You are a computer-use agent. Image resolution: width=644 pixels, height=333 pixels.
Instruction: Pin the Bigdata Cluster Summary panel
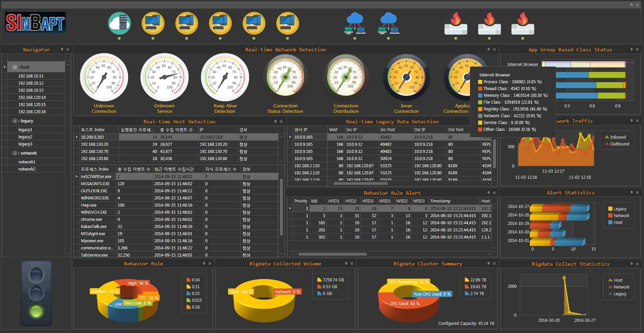point(488,263)
